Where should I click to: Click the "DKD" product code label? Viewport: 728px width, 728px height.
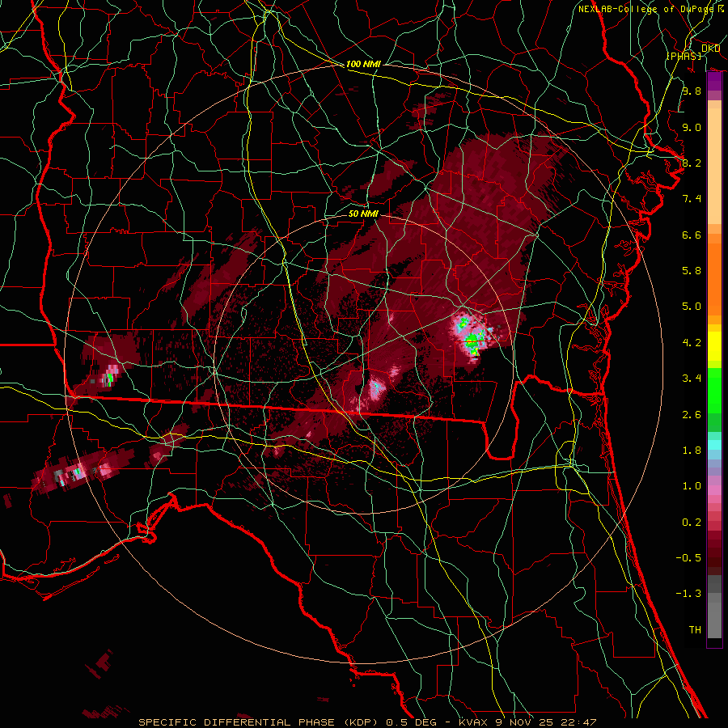click(x=710, y=49)
